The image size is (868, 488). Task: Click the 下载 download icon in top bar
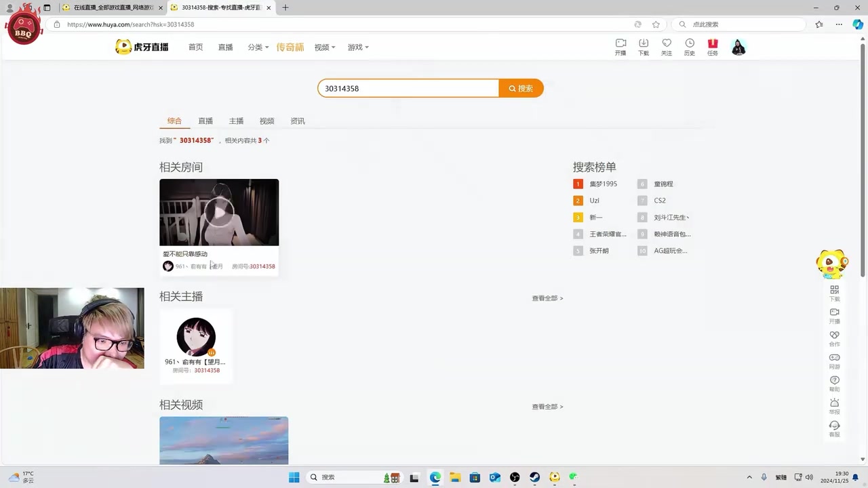644,47
